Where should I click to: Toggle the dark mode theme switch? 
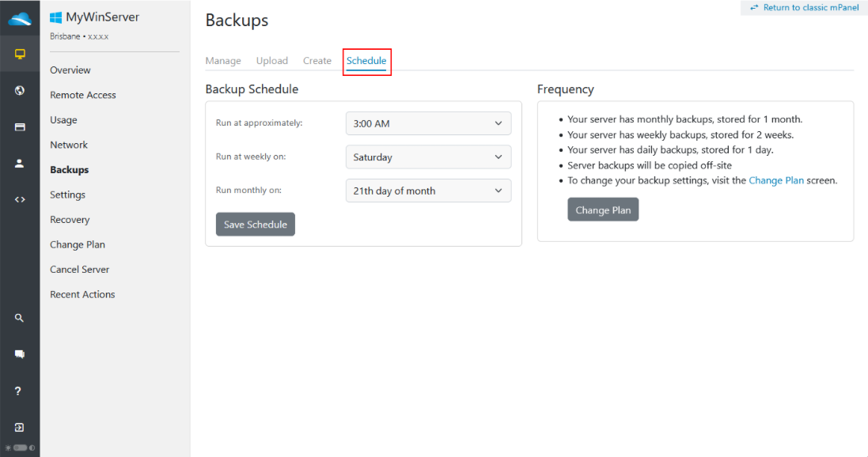[20, 448]
